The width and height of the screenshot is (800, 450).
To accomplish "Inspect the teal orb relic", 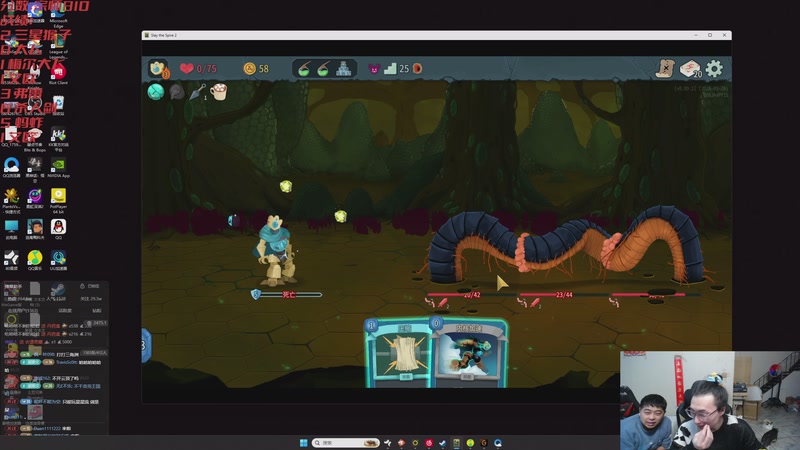I will pos(156,92).
